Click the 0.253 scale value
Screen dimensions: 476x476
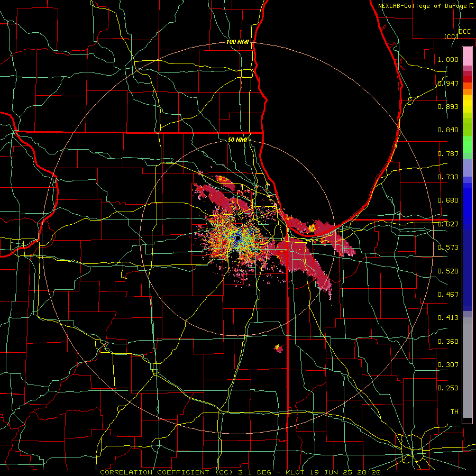tap(448, 388)
